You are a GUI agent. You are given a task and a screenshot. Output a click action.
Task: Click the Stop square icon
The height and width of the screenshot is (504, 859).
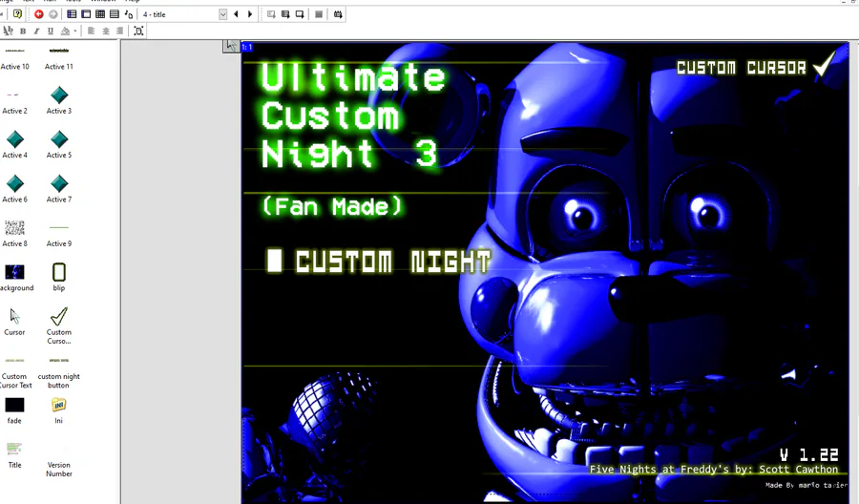pos(319,14)
